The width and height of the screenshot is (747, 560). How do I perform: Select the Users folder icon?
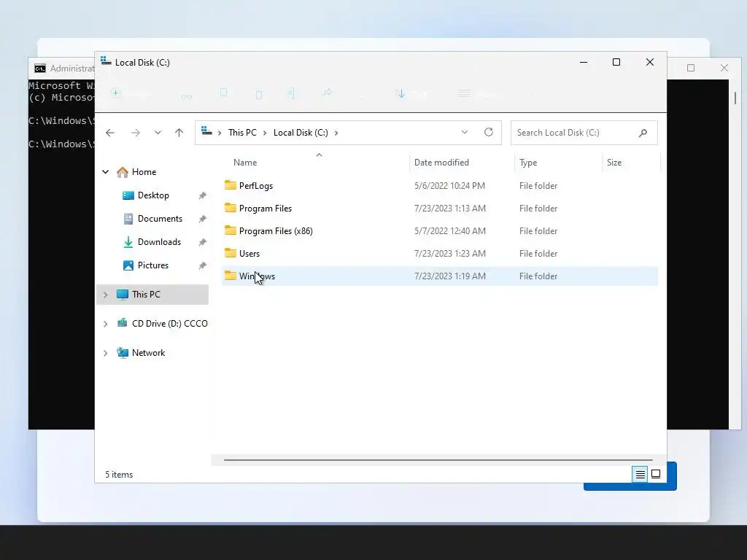point(231,253)
